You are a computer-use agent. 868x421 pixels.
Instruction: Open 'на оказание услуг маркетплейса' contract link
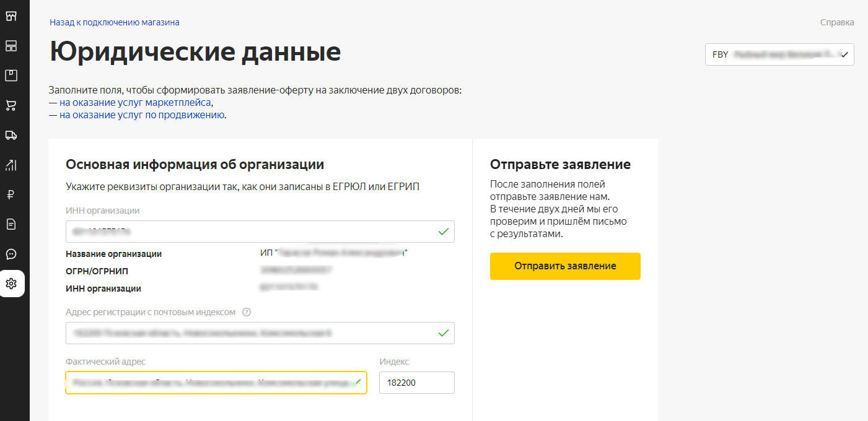coord(135,102)
